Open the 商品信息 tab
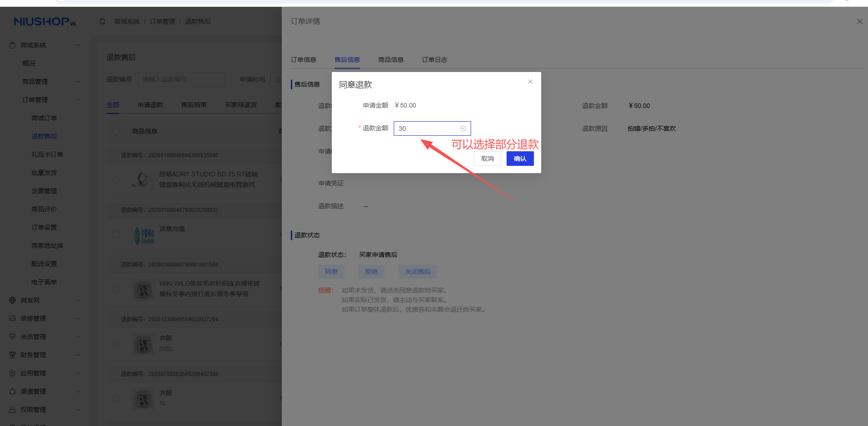The height and width of the screenshot is (426, 868). coord(391,60)
